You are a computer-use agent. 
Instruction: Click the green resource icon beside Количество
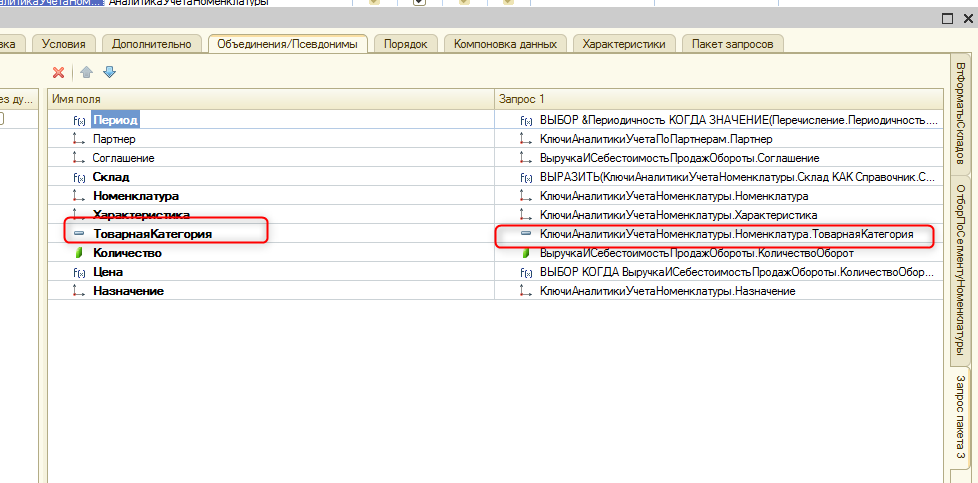coord(79,253)
